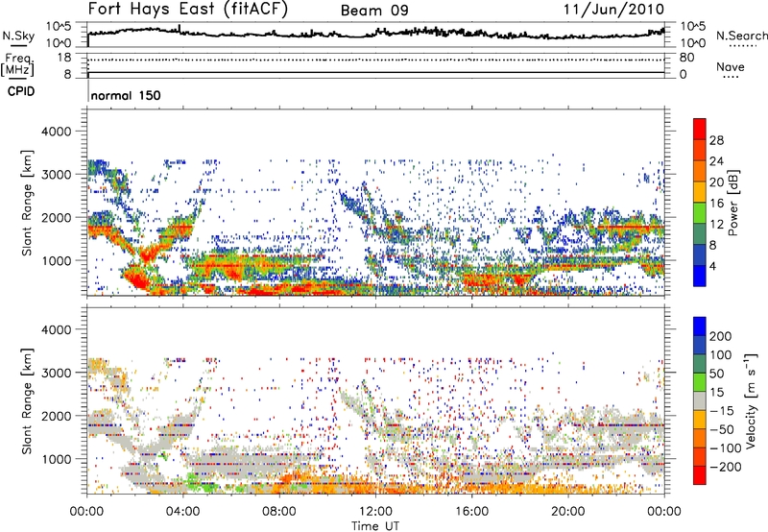Click the 'Beam 09' label

click(374, 11)
